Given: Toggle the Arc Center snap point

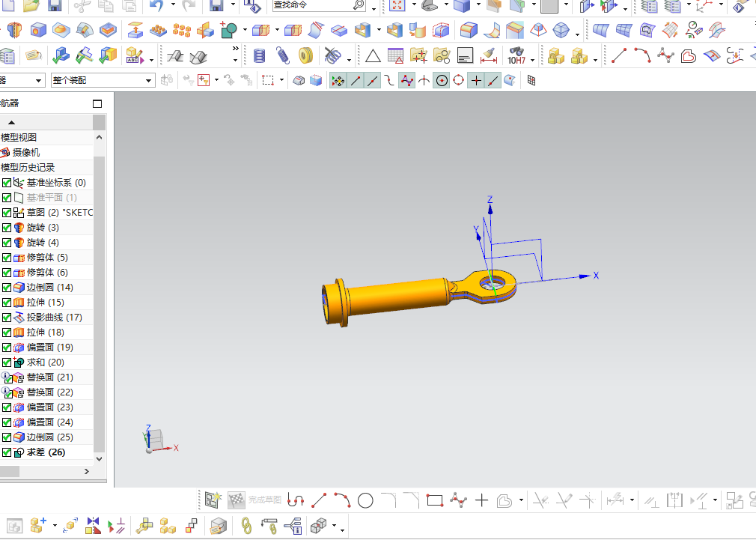Looking at the screenshot, I should point(442,81).
